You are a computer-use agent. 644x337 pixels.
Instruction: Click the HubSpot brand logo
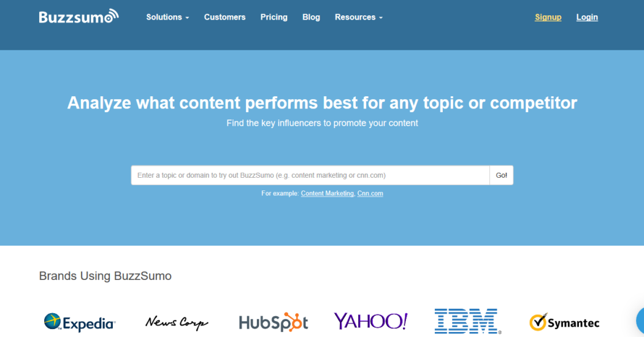pyautogui.click(x=274, y=322)
